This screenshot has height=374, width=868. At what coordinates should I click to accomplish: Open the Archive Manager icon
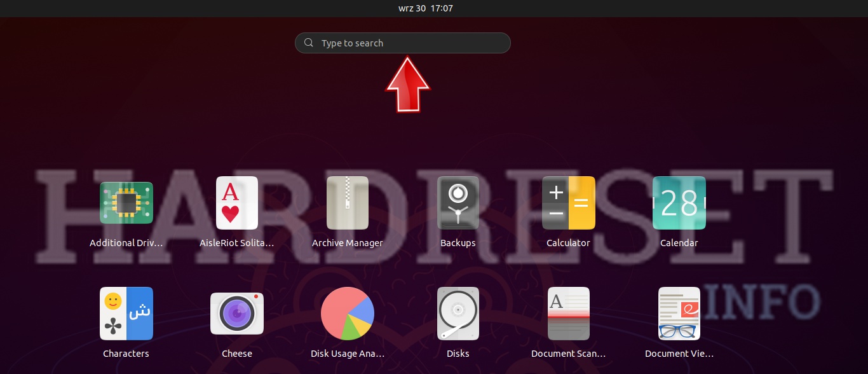[348, 203]
